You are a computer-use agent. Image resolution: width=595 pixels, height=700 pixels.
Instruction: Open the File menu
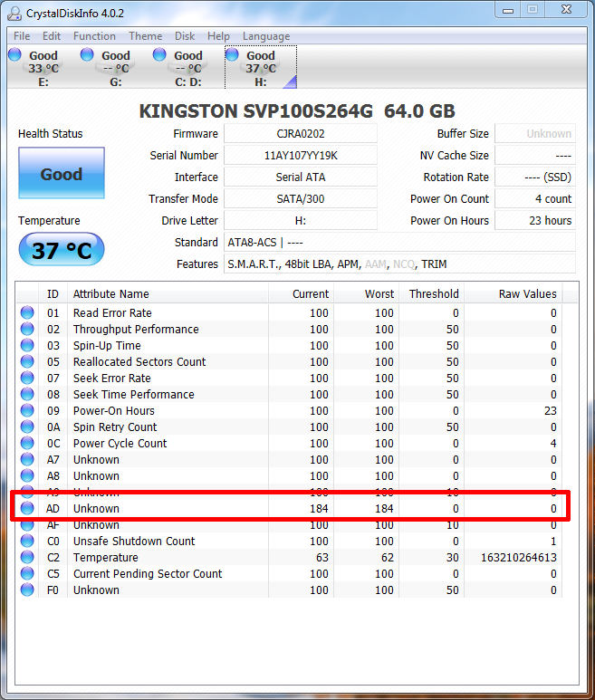(x=22, y=35)
